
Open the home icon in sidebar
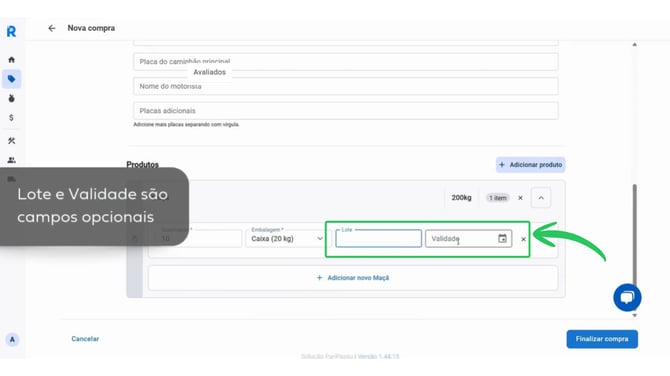point(12,59)
